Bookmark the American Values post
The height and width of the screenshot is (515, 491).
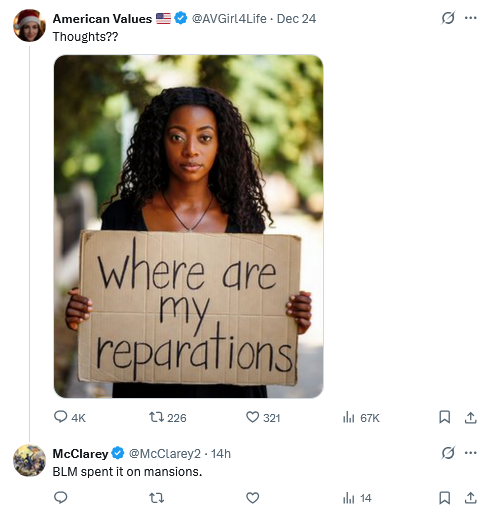click(444, 417)
